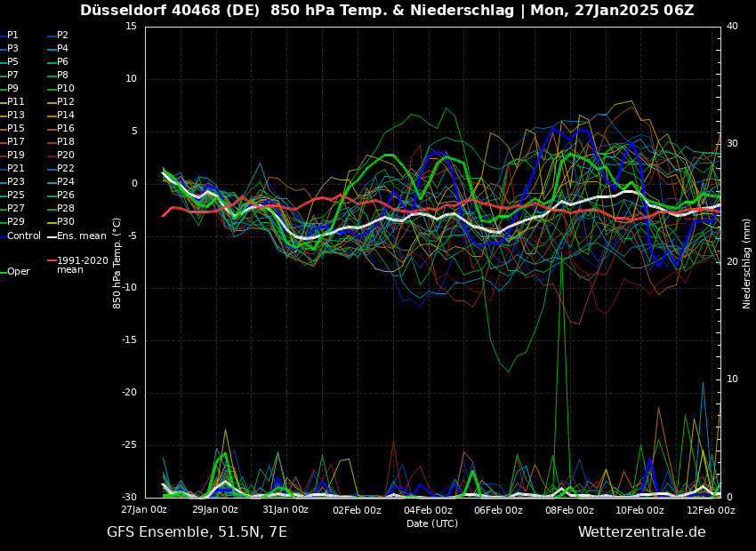Click the GFS Ensemble, 51.5N, 7E caption
Image resolution: width=756 pixels, height=551 pixels.
tap(197, 532)
